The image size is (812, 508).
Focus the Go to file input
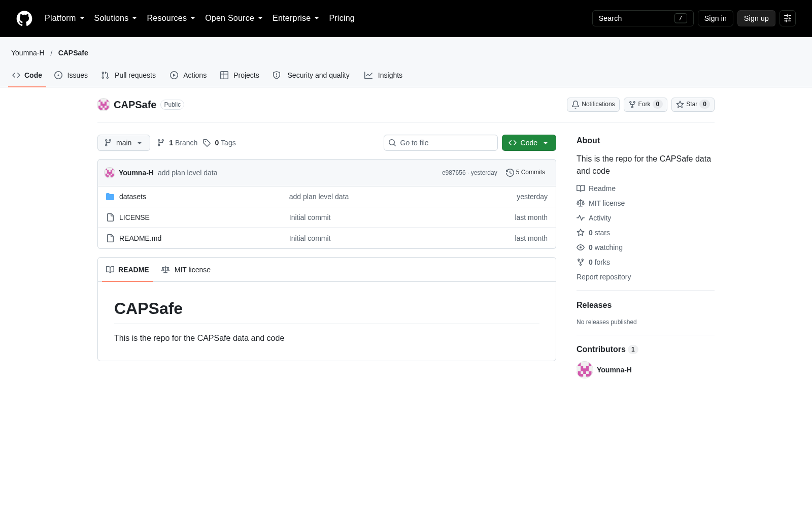pos(441,143)
